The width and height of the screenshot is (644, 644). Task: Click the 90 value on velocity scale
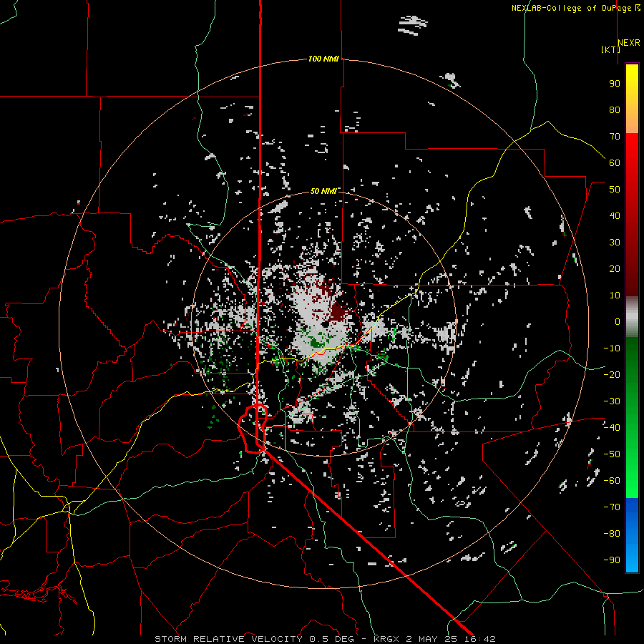coord(615,84)
